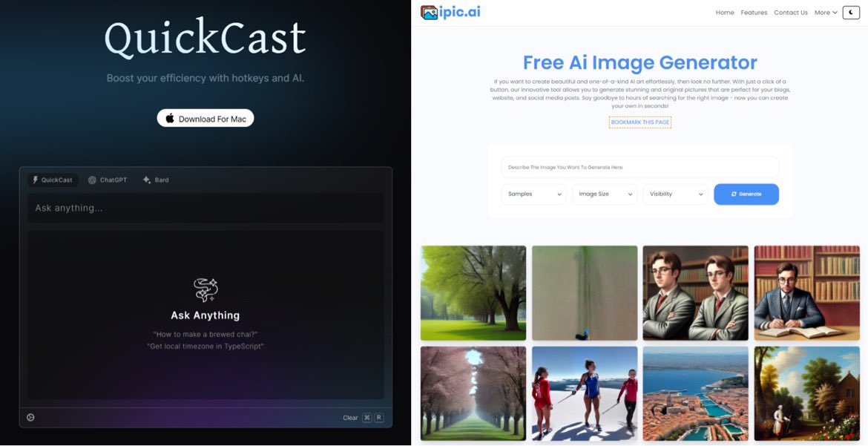The width and height of the screenshot is (868, 446).
Task: Click the ipic.ai logo icon
Action: (429, 12)
